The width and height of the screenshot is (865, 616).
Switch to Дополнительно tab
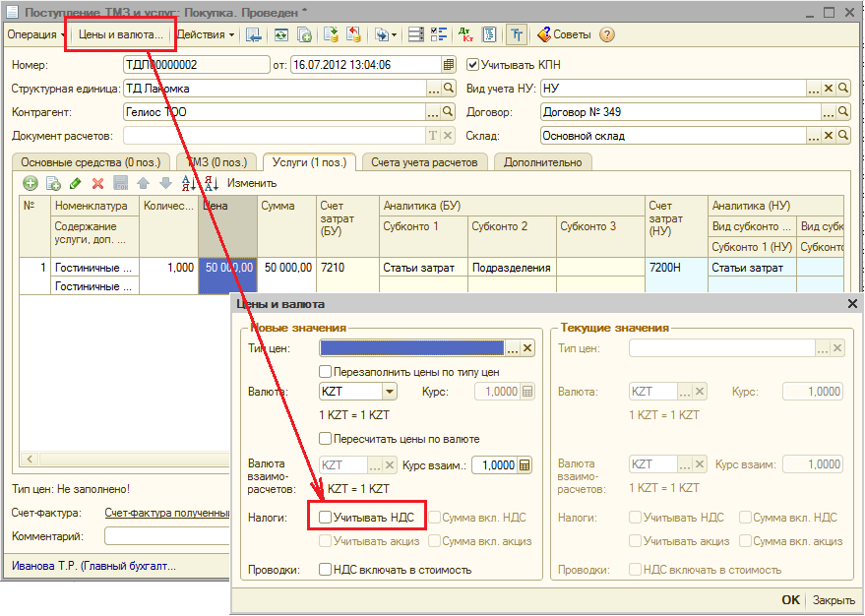(x=542, y=162)
